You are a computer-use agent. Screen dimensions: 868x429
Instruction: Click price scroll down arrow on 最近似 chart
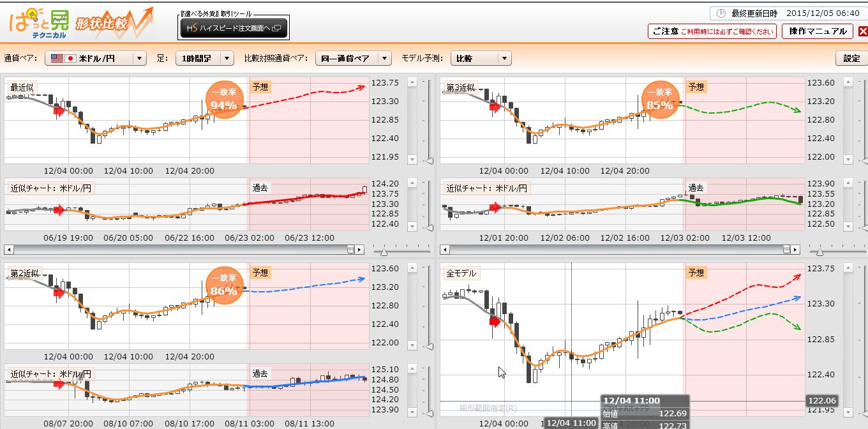[x=412, y=159]
